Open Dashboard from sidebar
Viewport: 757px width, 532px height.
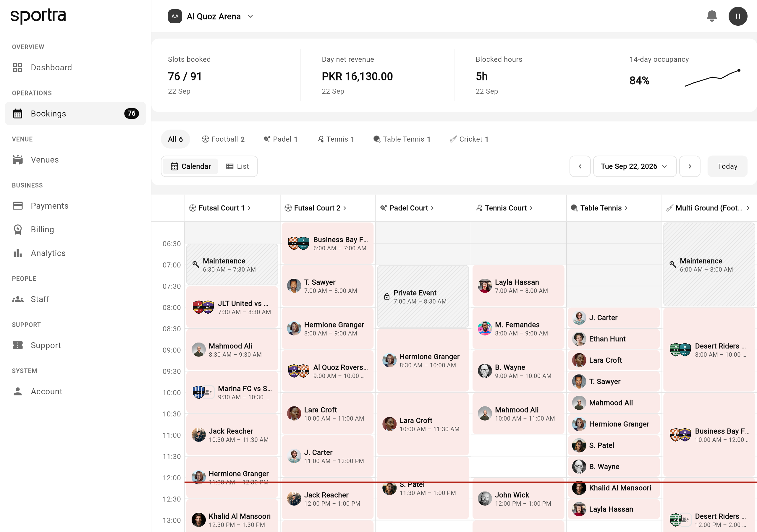click(75, 67)
